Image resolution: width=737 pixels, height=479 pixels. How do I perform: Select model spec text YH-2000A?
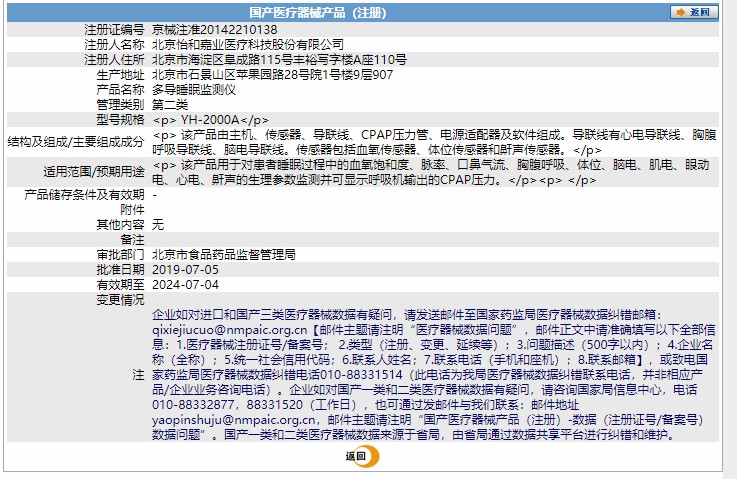[x=210, y=120]
